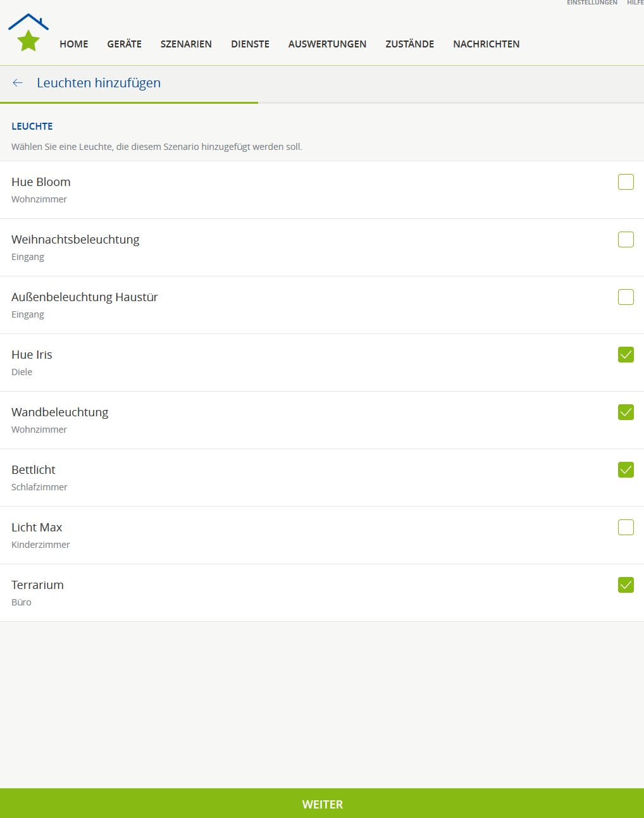Open the HOME menu item
644x818 pixels.
point(74,44)
